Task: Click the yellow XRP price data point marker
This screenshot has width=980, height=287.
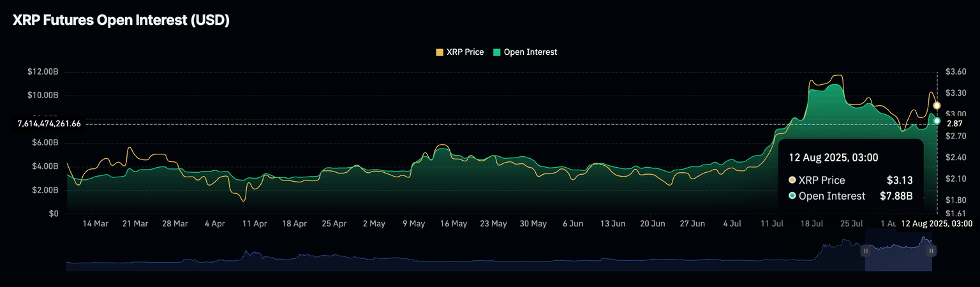Action: [937, 105]
